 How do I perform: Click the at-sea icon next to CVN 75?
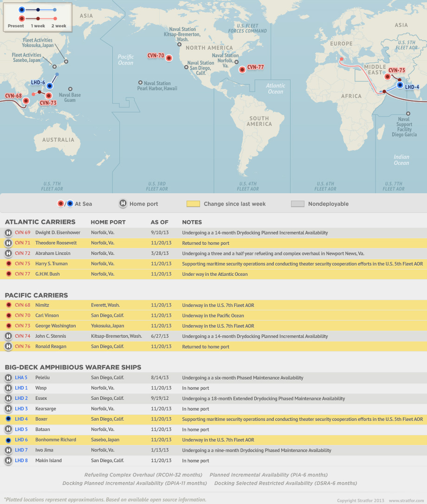pyautogui.click(x=8, y=264)
